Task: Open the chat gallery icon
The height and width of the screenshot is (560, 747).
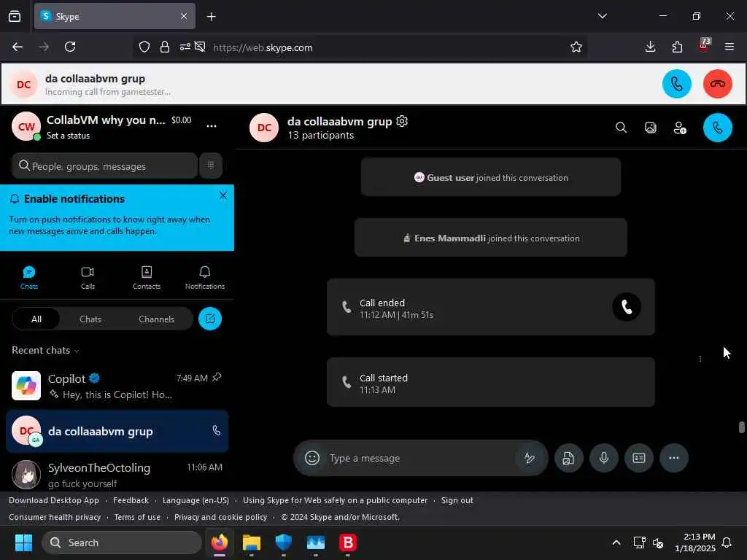Action: click(650, 128)
